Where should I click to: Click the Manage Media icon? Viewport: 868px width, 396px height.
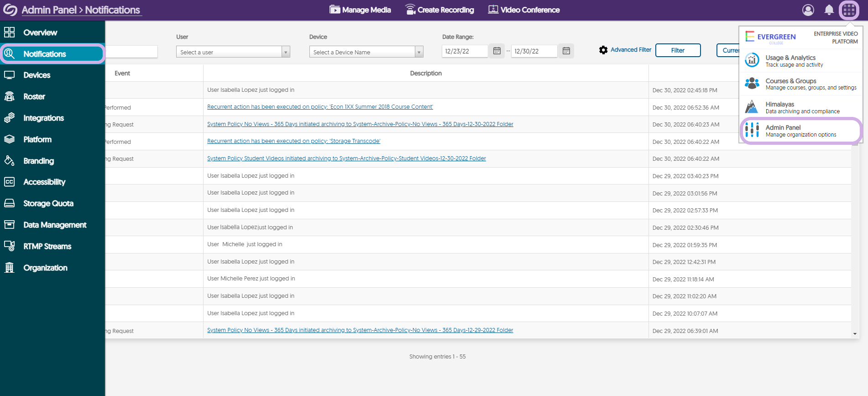(x=335, y=10)
